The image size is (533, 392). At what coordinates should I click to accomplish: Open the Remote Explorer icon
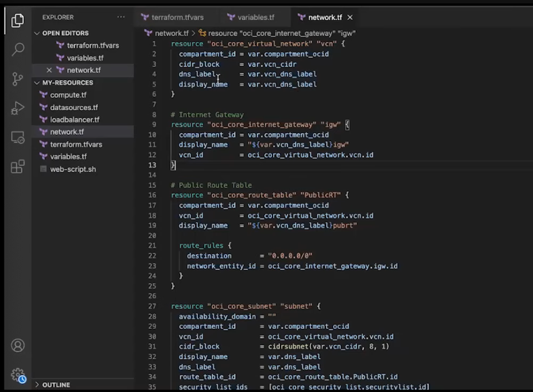(18, 138)
